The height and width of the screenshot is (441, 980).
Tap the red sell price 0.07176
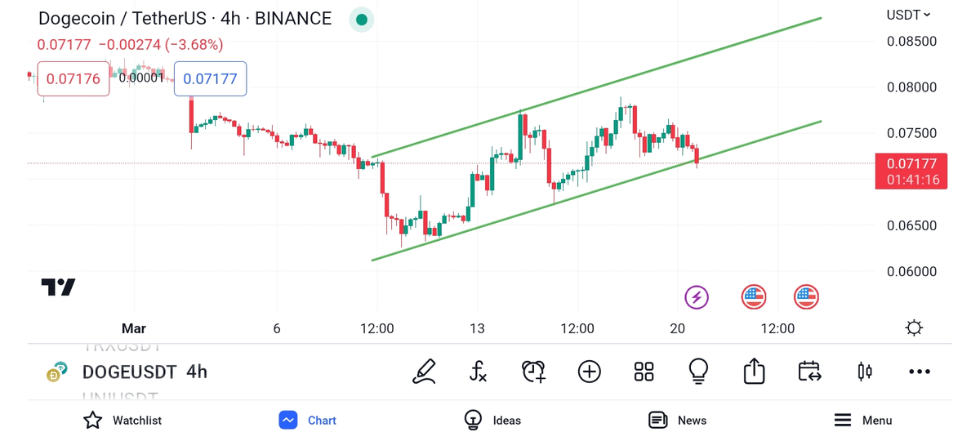coord(73,79)
